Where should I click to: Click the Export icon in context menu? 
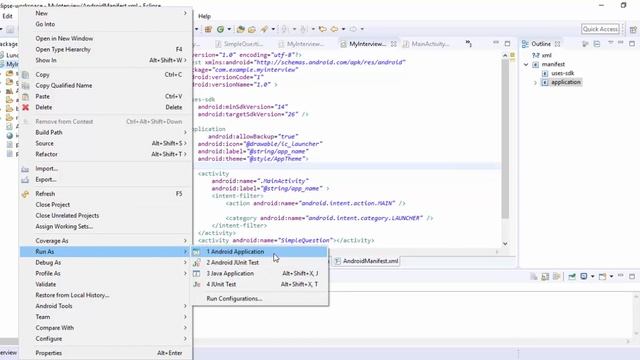tap(25, 180)
